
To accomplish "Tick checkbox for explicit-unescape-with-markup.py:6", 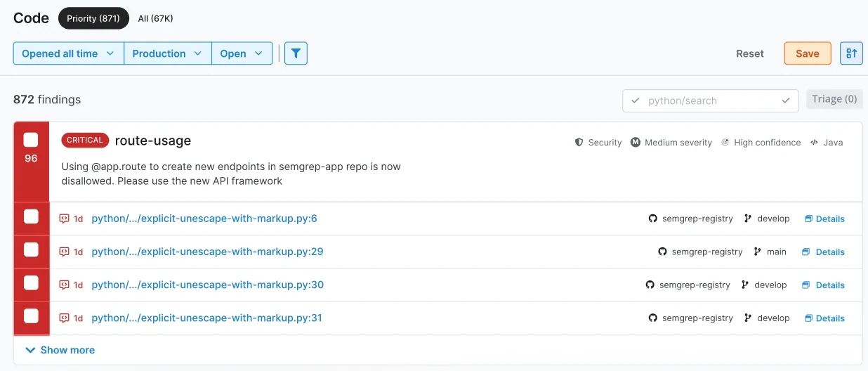I will [31, 216].
